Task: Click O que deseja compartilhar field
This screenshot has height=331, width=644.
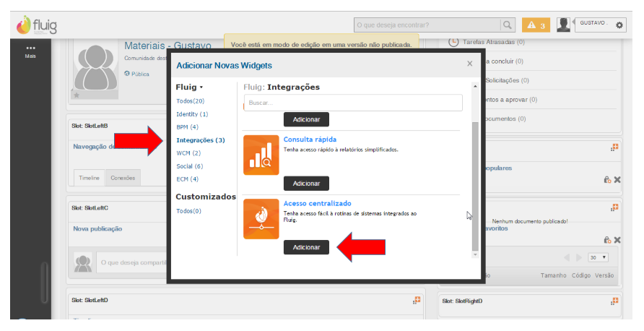Action: click(131, 263)
